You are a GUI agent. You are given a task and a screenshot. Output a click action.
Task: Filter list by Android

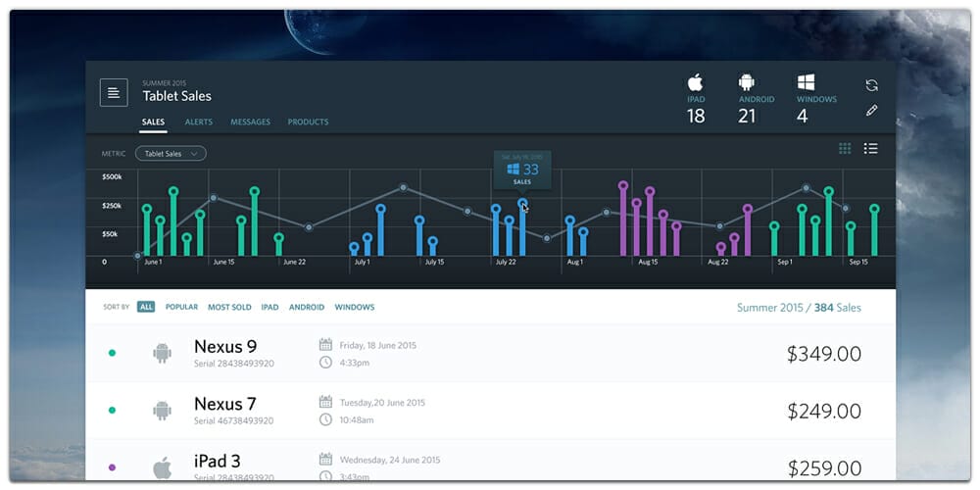pyautogui.click(x=307, y=307)
